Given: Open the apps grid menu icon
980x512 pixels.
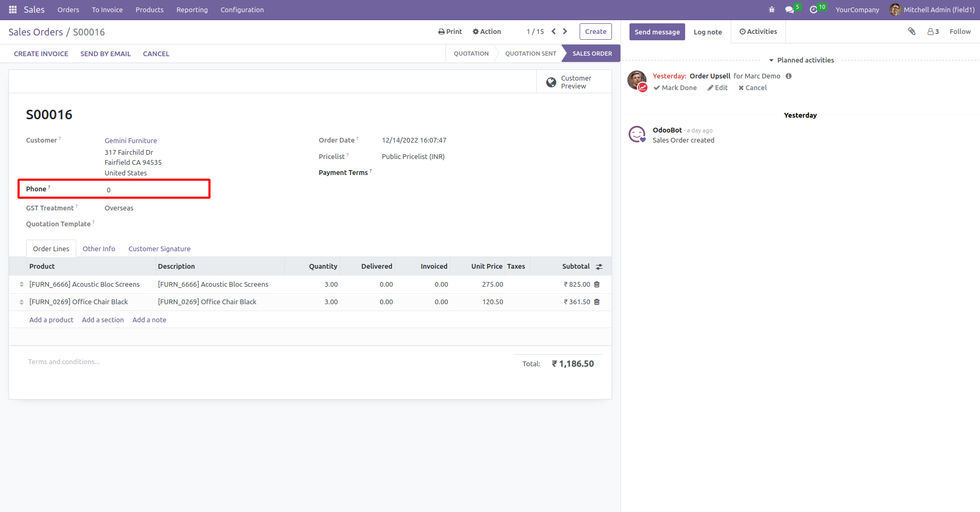Looking at the screenshot, I should click(13, 10).
